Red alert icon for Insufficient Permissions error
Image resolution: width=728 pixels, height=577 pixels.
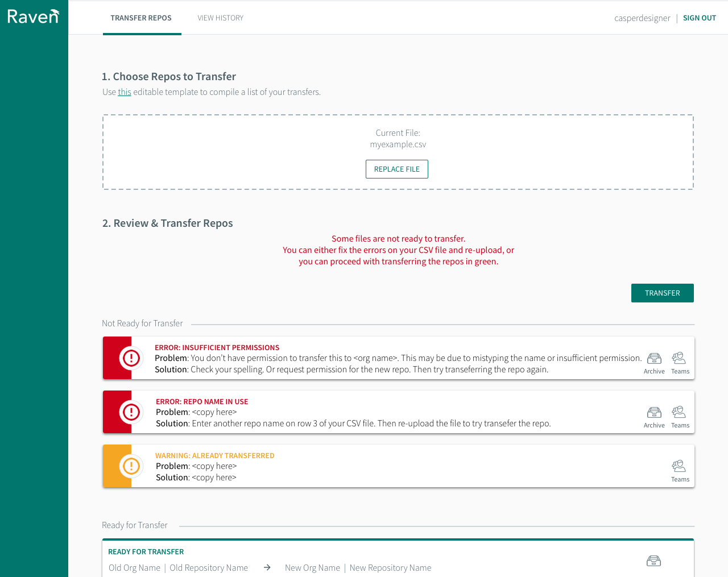131,358
